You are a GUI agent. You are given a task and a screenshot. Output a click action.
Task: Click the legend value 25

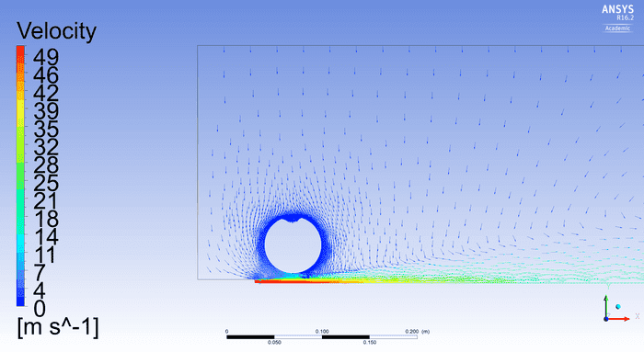(x=46, y=183)
